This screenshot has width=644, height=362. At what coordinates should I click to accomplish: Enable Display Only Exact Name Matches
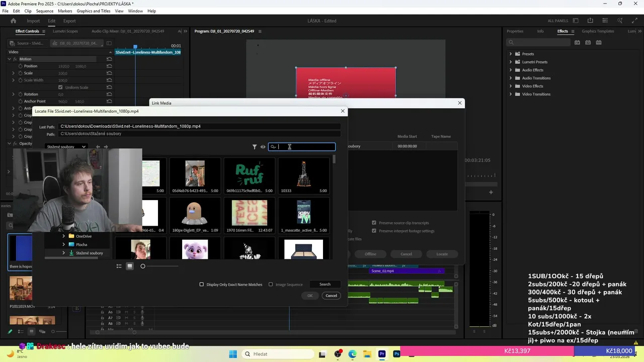(x=202, y=285)
